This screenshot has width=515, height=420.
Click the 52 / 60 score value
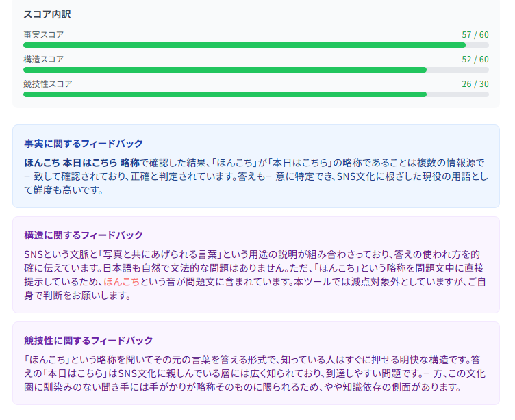[475, 59]
